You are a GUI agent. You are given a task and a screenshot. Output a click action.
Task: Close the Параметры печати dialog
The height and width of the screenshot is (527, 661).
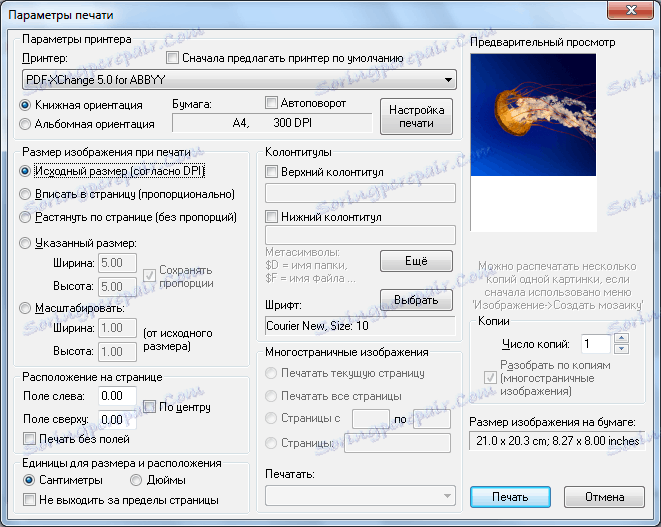click(631, 10)
